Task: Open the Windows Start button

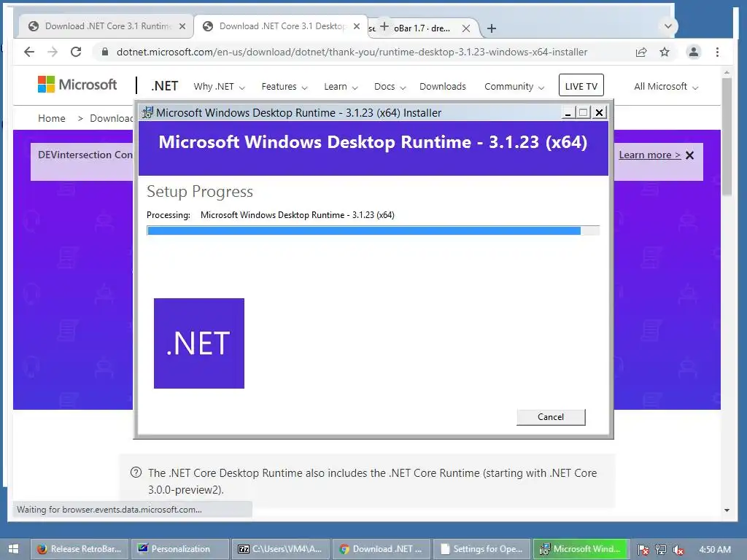Action: [x=13, y=549]
